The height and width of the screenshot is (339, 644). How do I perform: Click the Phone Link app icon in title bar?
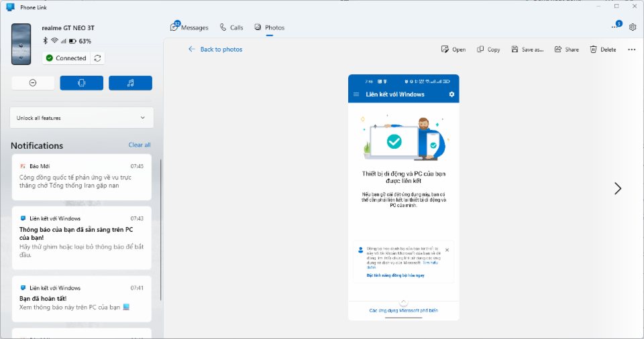(x=10, y=7)
